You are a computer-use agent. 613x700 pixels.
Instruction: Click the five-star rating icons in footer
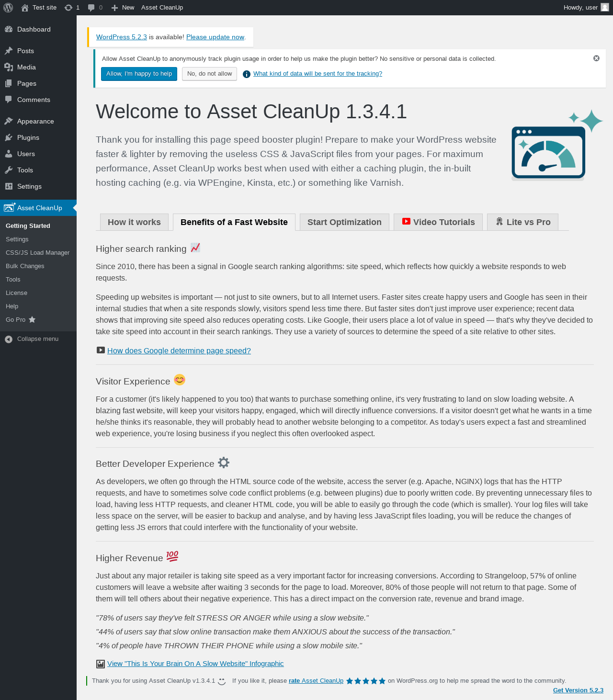tap(366, 681)
